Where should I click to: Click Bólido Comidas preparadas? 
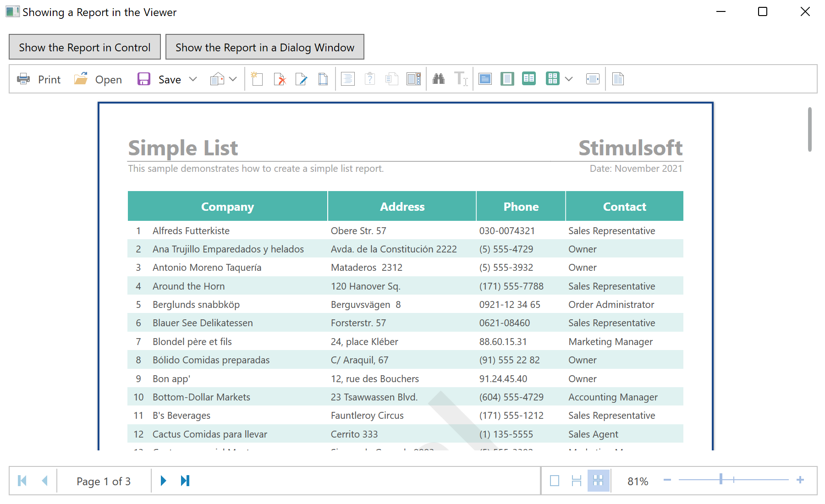pos(211,360)
